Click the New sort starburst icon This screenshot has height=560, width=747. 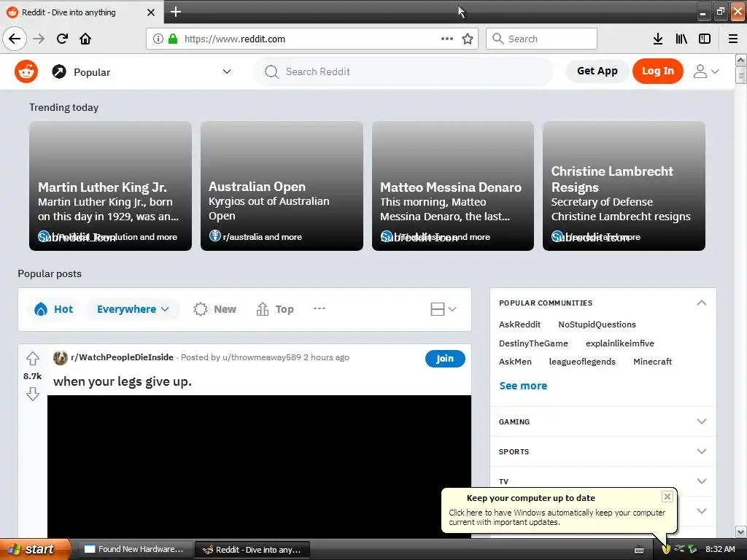[201, 309]
